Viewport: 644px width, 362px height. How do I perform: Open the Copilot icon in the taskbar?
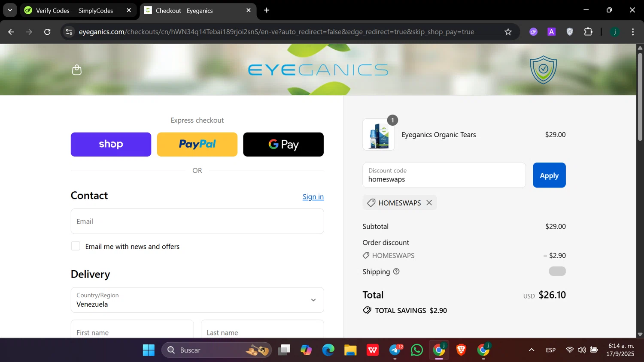click(x=306, y=350)
